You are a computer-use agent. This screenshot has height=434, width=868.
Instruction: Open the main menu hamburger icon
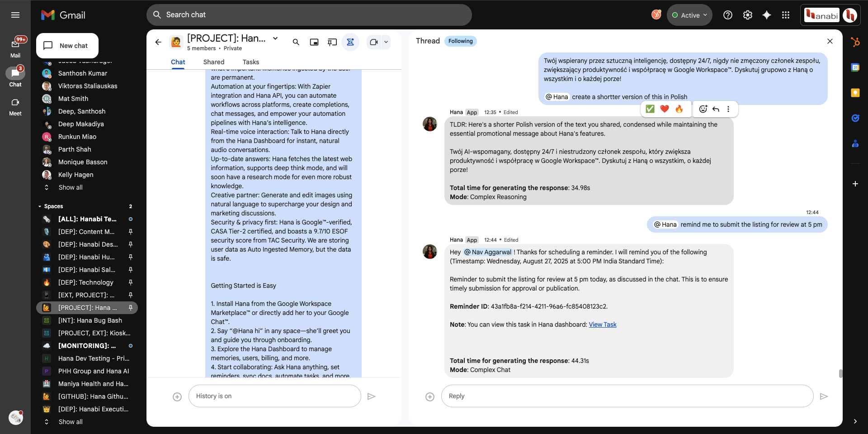click(x=15, y=15)
